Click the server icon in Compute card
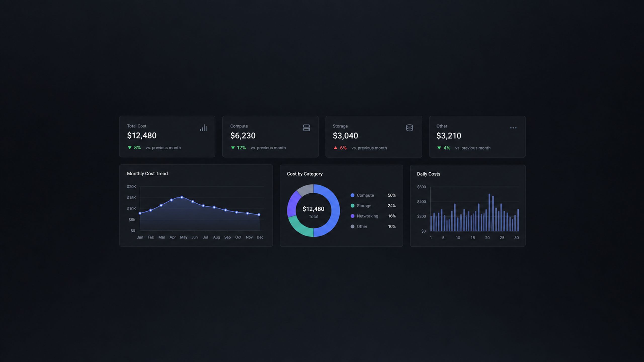The height and width of the screenshot is (362, 644). point(306,128)
